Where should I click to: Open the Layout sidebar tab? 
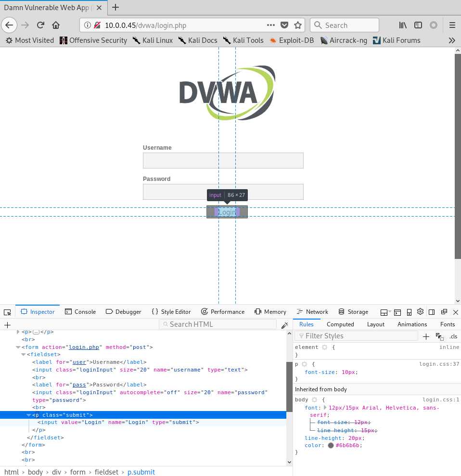[376, 324]
